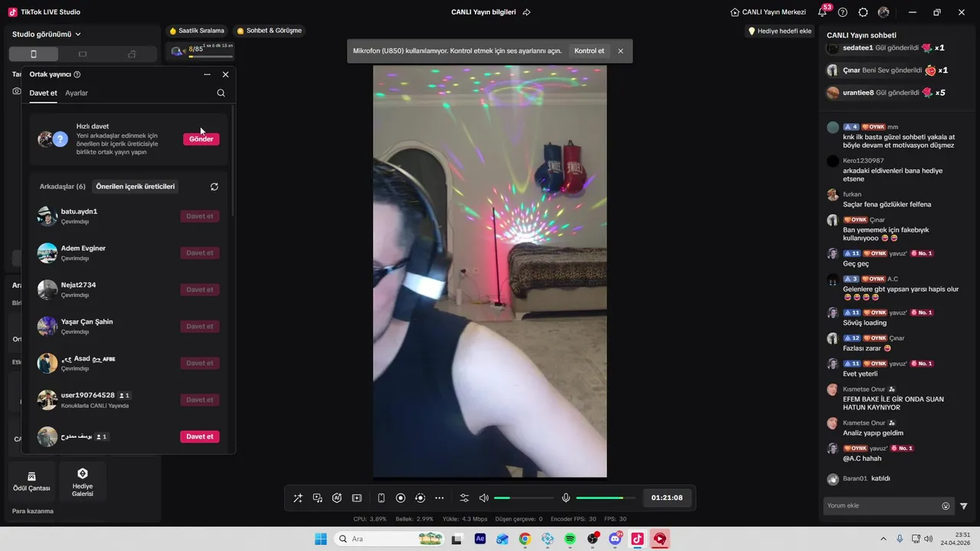Refresh the suggested creators list
Image resolution: width=980 pixels, height=551 pixels.
click(214, 186)
